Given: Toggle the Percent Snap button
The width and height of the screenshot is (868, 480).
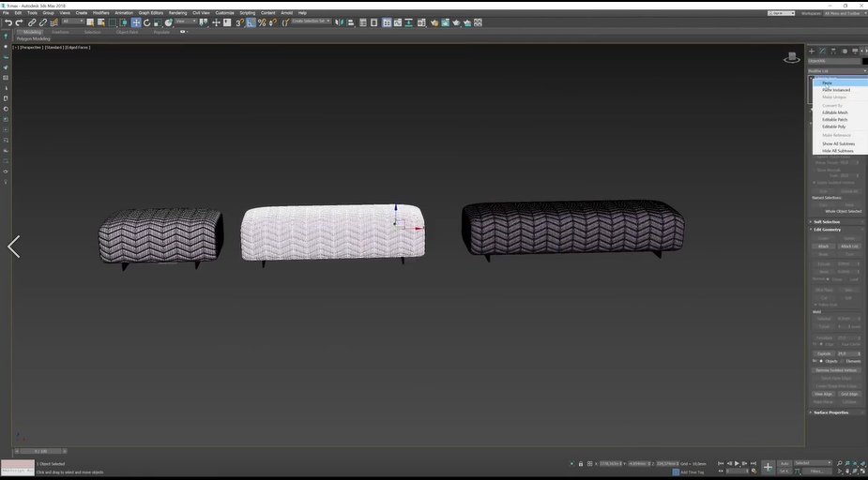Looking at the screenshot, I should (x=262, y=22).
